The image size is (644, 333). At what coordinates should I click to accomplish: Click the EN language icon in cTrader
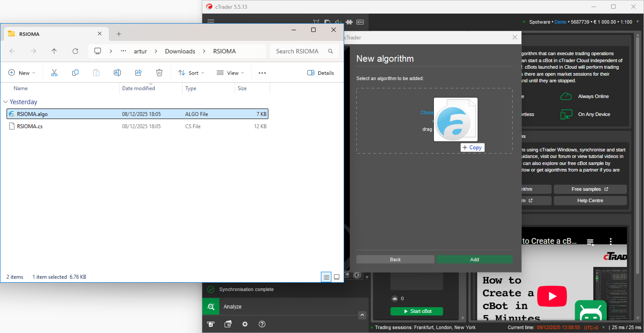360,22
